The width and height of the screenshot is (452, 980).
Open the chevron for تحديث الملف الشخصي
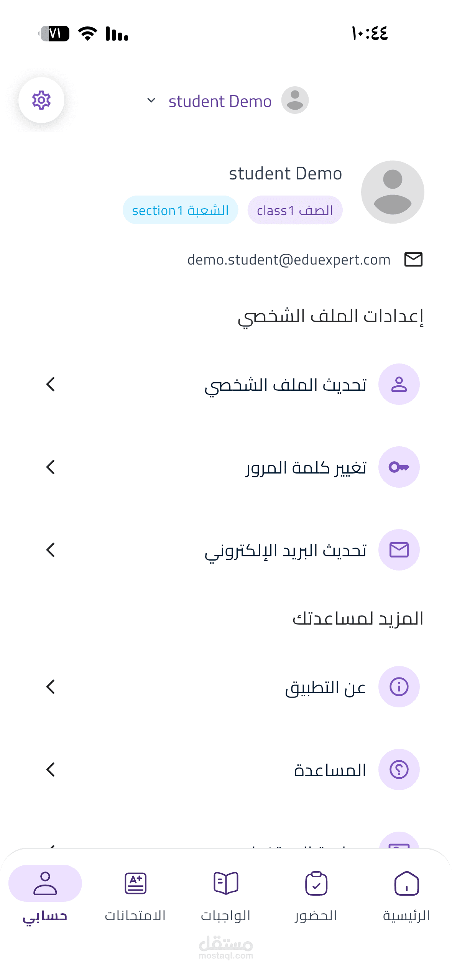pos(51,384)
